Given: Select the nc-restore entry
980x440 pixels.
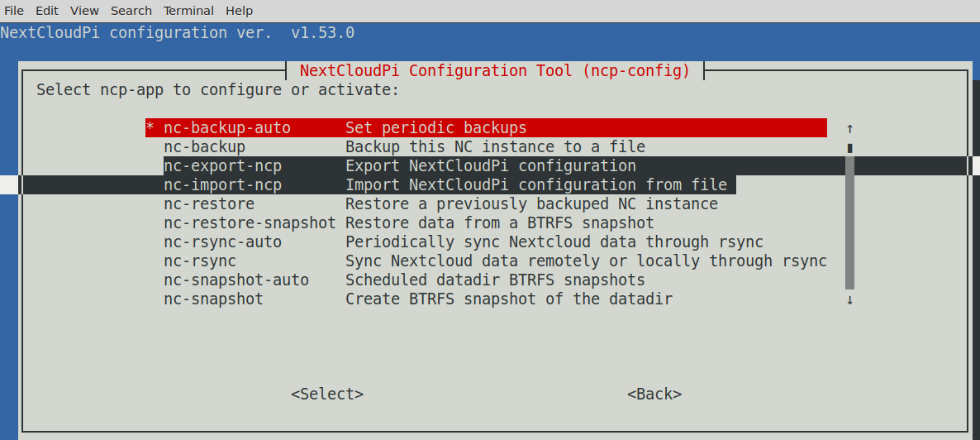Looking at the screenshot, I should 209,204.
